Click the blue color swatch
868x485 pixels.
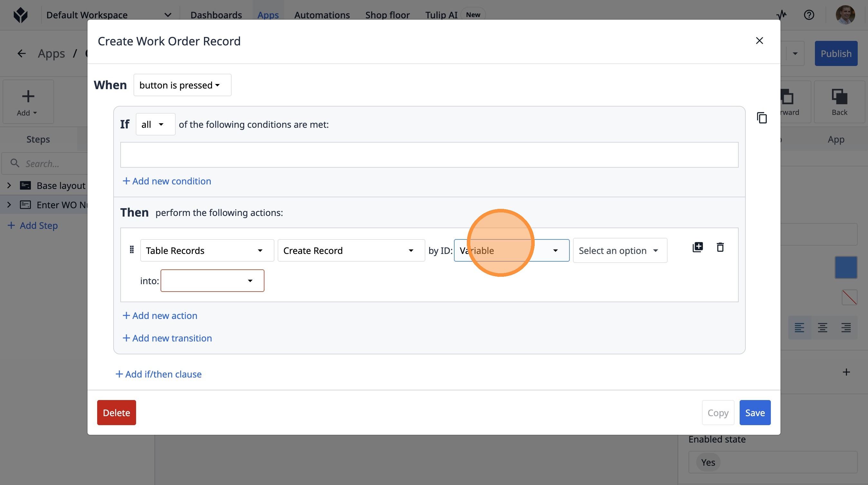click(x=846, y=267)
